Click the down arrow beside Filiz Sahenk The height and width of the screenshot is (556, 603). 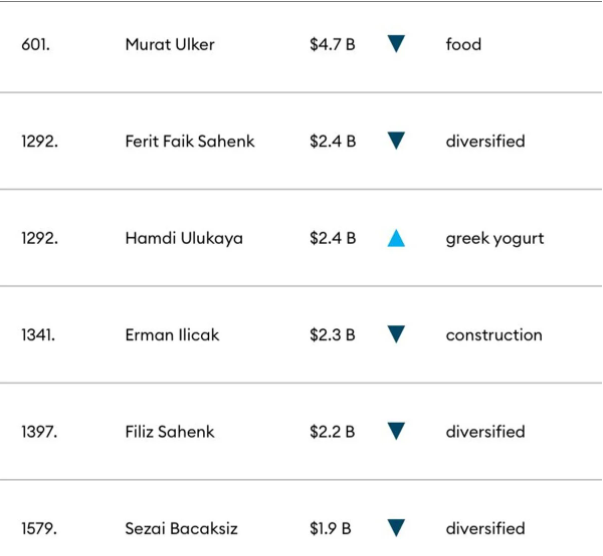396,432
